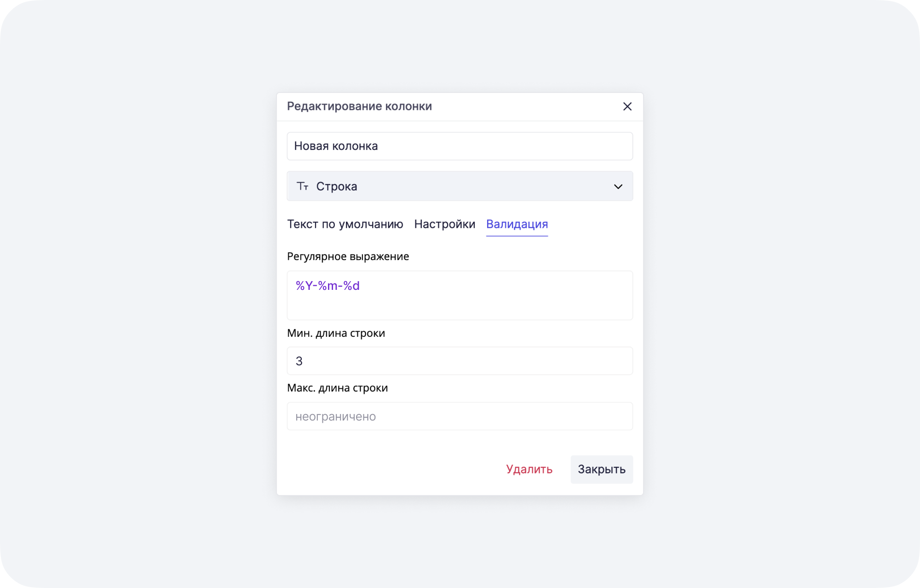Image resolution: width=920 pixels, height=588 pixels.
Task: Select the regex text %Y-%m-%d
Action: coord(328,285)
